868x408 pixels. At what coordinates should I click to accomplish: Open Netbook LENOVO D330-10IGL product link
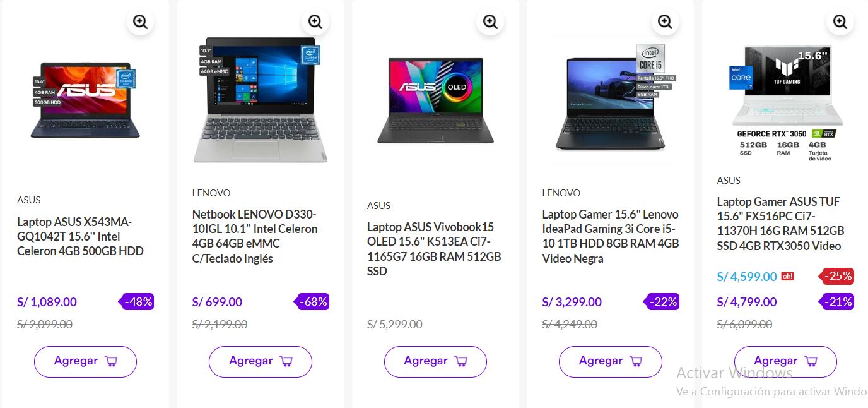coord(255,236)
